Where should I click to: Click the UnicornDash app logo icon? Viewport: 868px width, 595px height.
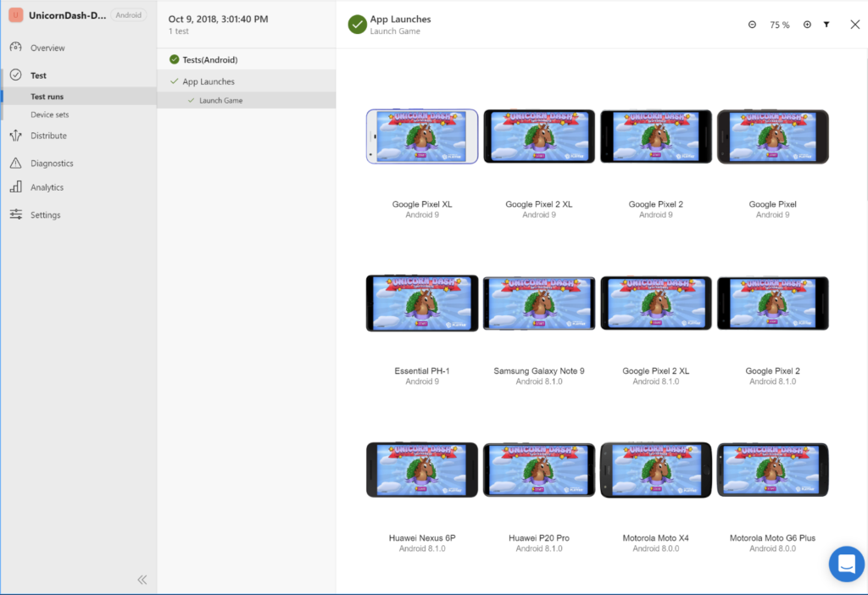pos(15,15)
